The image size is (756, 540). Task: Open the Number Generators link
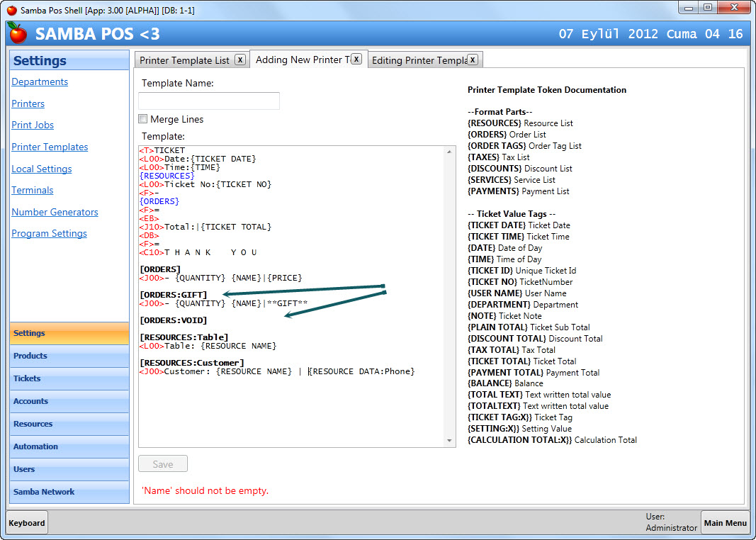tap(55, 212)
